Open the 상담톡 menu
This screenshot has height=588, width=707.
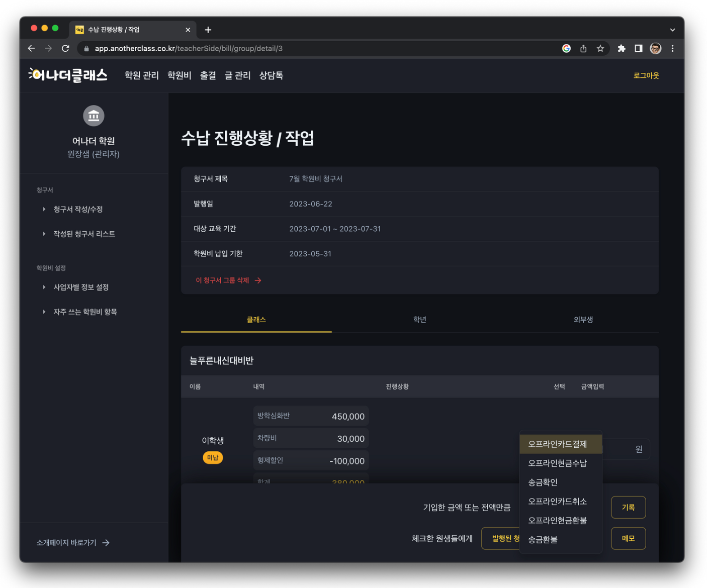(x=271, y=75)
